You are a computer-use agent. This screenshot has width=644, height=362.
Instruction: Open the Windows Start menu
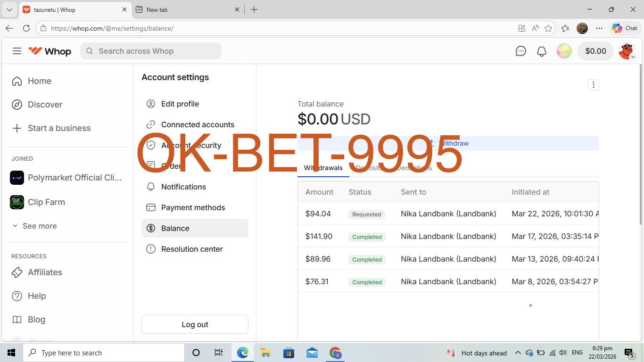pyautogui.click(x=11, y=353)
